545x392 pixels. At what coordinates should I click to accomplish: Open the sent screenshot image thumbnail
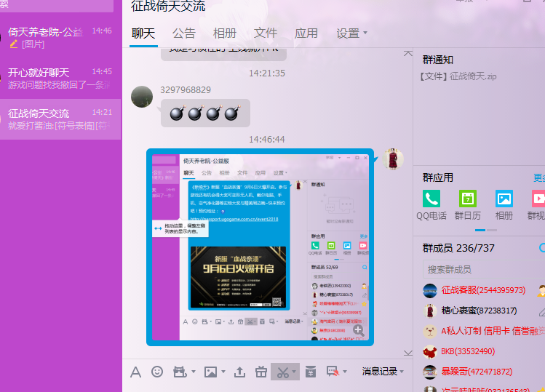(260, 247)
